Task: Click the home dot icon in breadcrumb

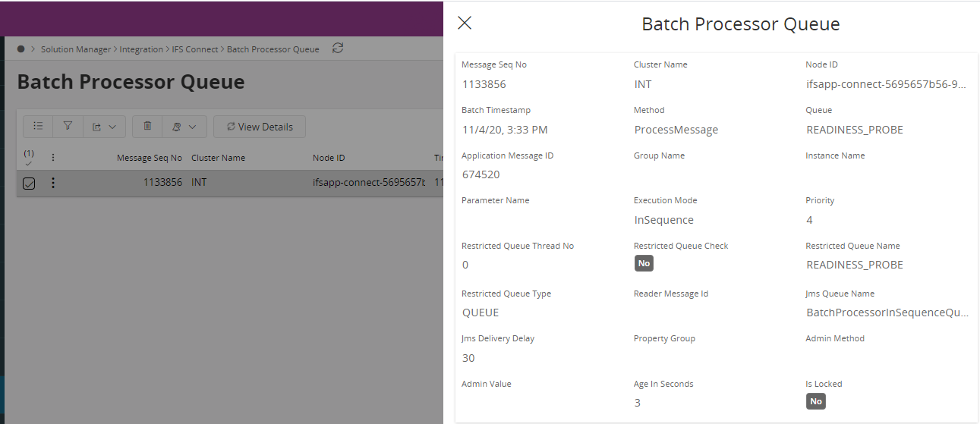Action: click(x=21, y=49)
